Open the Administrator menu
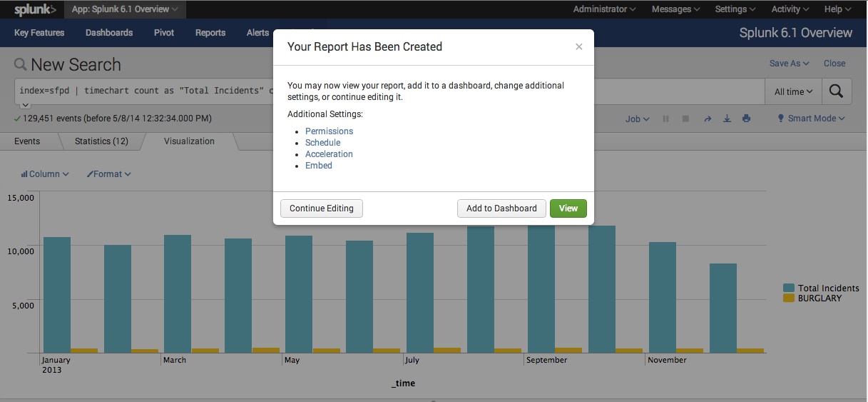 [605, 9]
